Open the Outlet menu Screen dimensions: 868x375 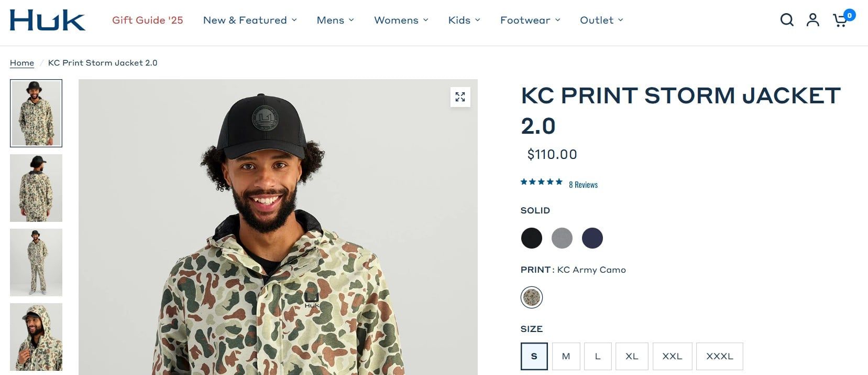(x=601, y=20)
